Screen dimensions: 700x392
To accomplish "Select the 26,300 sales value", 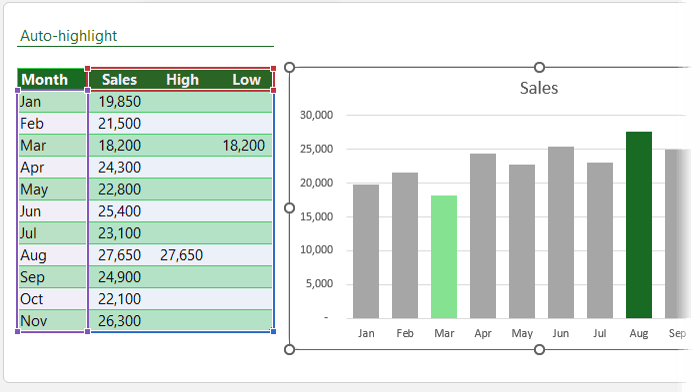I will (120, 321).
